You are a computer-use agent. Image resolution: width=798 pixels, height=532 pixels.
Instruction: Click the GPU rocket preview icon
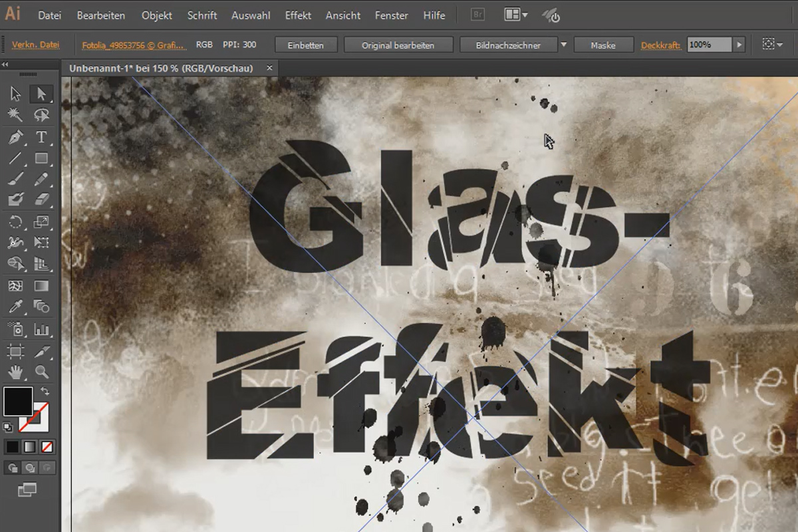[551, 15]
